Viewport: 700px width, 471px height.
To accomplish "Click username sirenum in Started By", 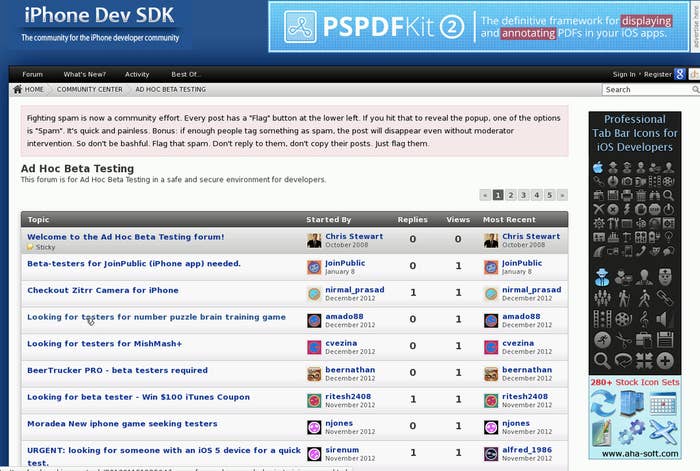I will tap(342, 450).
